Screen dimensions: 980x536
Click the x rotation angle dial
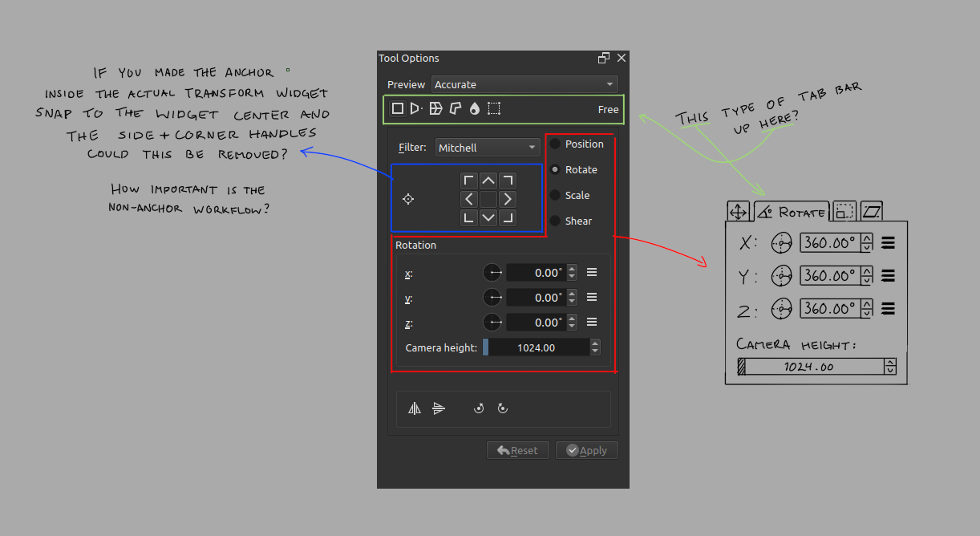492,273
